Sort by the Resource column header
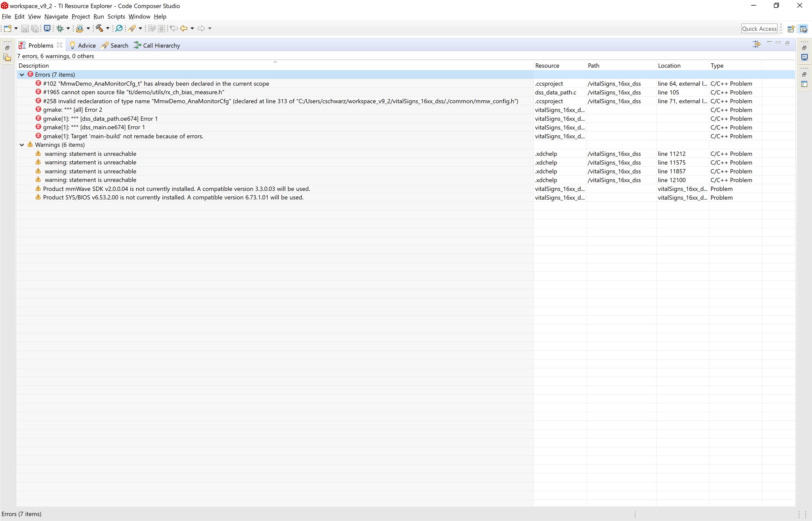Viewport: 812px width, 521px height. pos(547,66)
